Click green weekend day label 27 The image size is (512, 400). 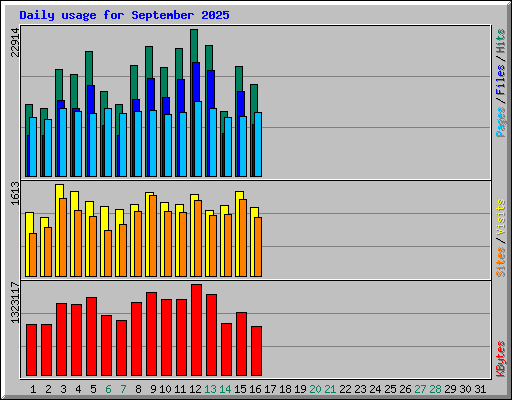coord(420,389)
